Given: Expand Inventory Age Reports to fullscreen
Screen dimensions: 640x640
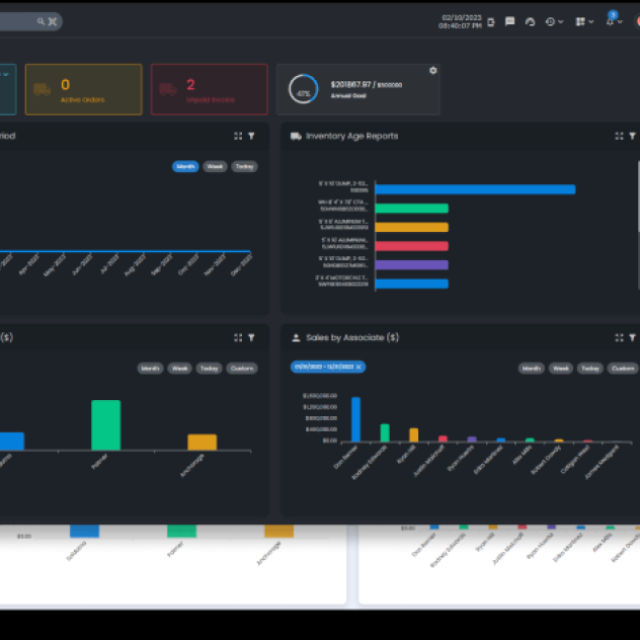Looking at the screenshot, I should coord(619,136).
